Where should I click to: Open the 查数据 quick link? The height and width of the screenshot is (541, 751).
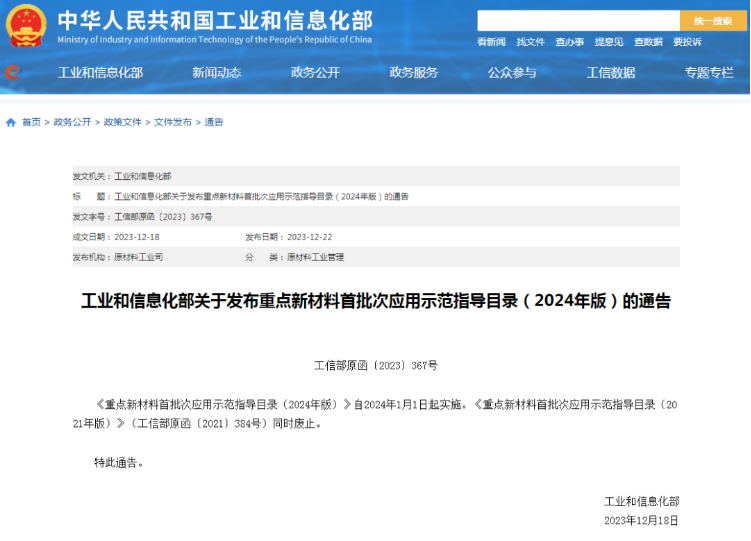point(649,42)
